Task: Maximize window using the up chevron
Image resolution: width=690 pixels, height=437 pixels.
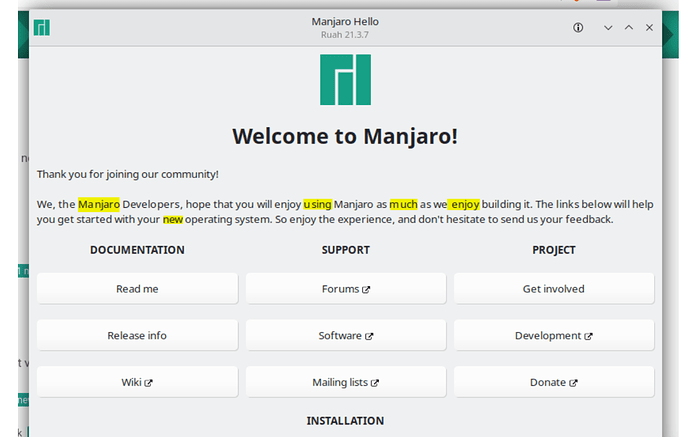Action: (x=629, y=28)
